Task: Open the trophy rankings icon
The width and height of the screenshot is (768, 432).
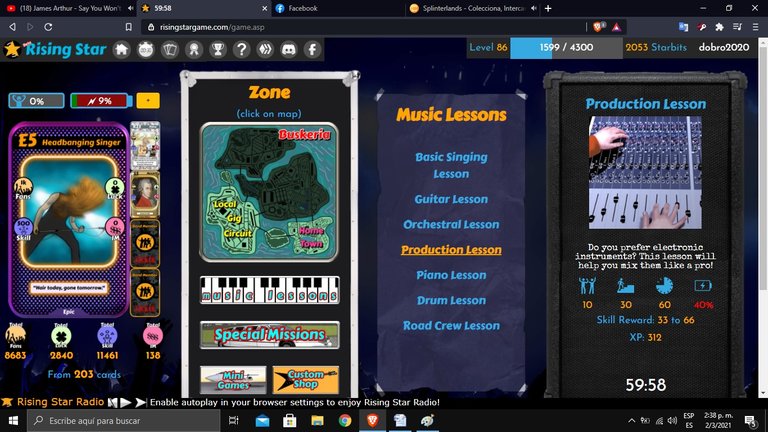Action: [218, 49]
